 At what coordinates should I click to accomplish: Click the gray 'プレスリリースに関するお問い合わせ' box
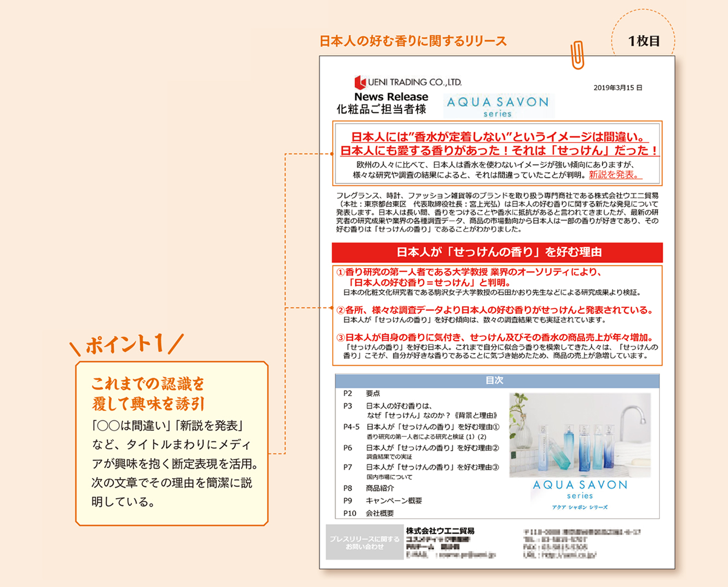point(365,542)
